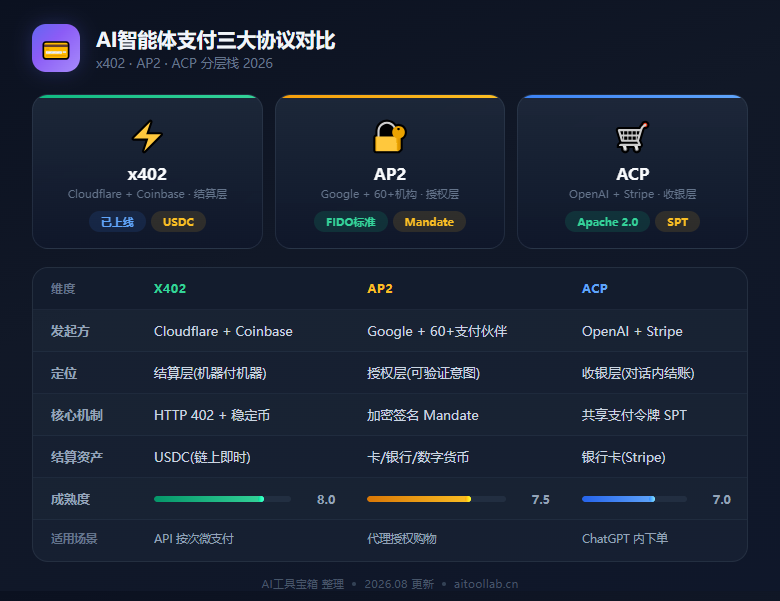Click the SPT badge on ACP card

(x=677, y=222)
